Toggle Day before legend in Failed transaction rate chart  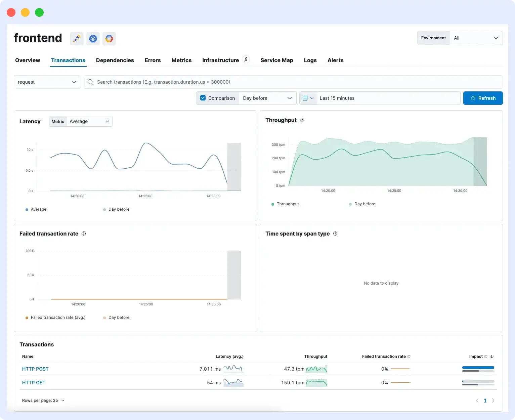(x=116, y=318)
